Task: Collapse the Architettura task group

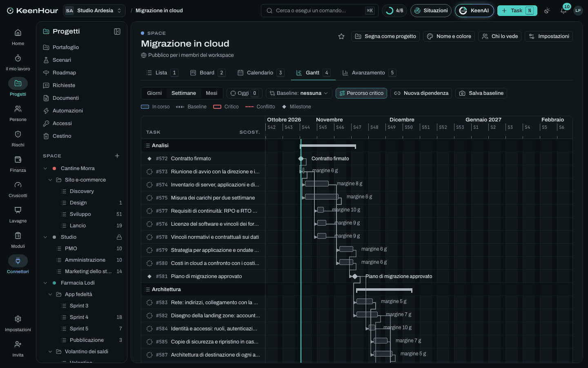Action: 148,289
